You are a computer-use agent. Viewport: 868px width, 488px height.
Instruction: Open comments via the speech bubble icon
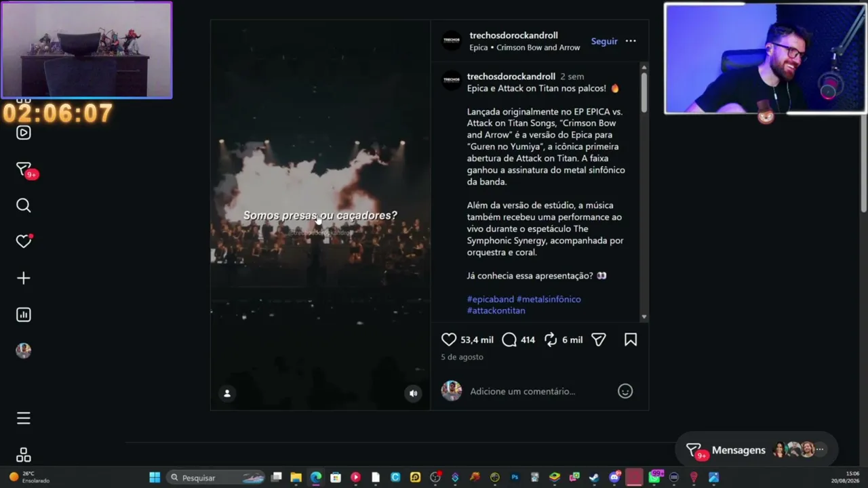509,340
